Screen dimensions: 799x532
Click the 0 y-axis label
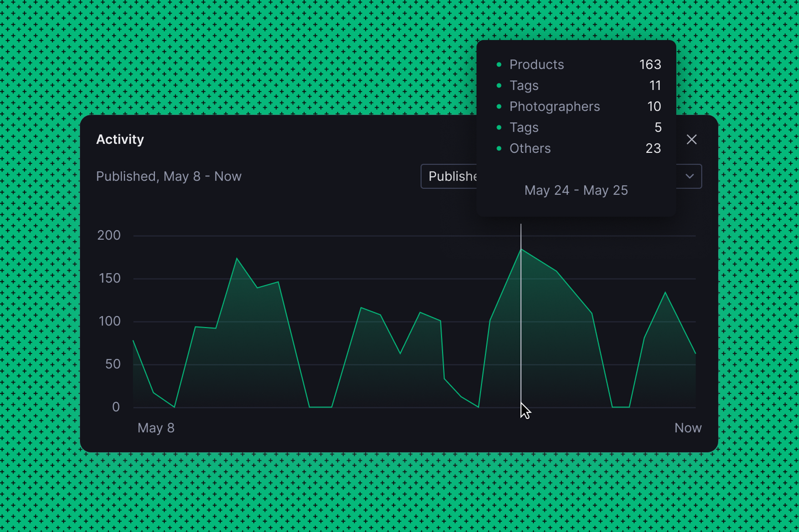coord(116,407)
